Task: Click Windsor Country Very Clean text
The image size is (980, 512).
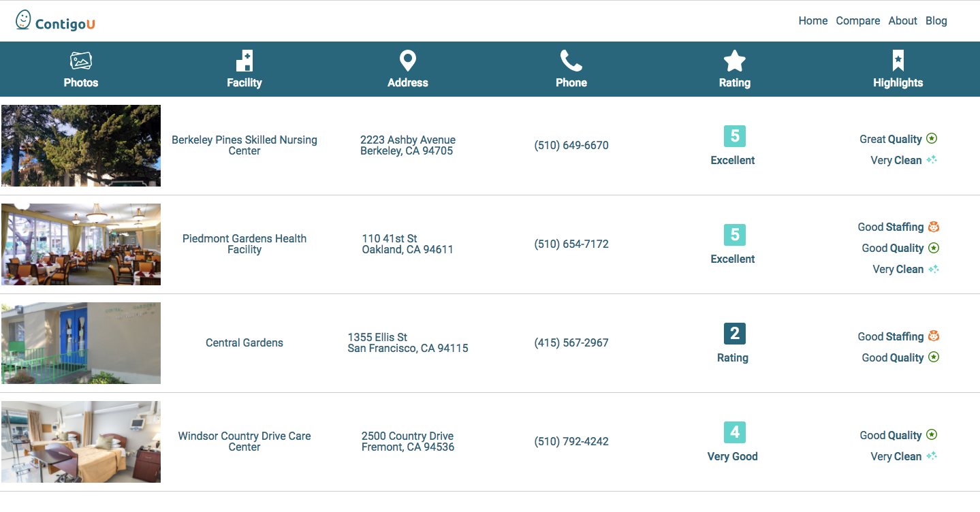Action: coord(896,456)
